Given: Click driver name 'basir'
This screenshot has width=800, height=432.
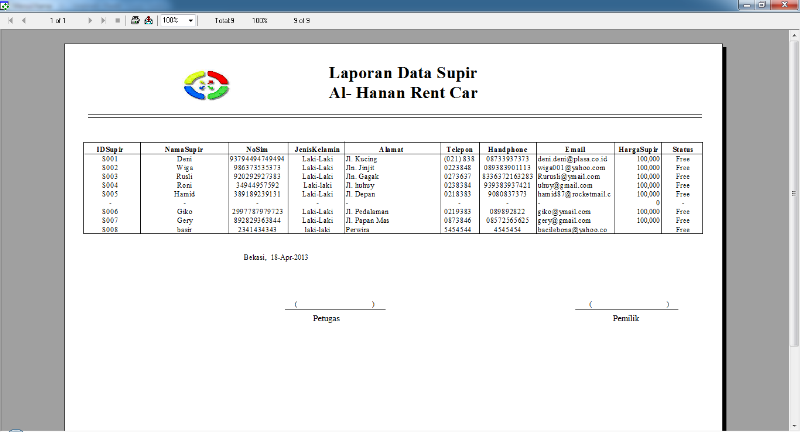Looking at the screenshot, I should tap(184, 230).
